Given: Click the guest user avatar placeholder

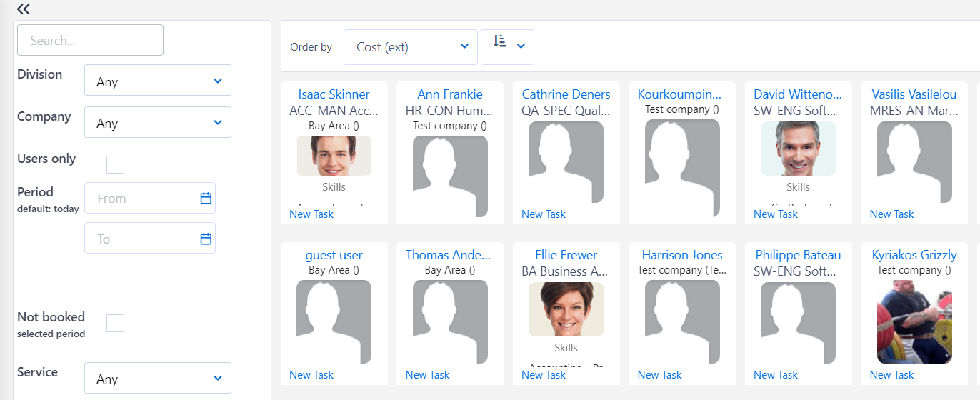Looking at the screenshot, I should (x=334, y=321).
